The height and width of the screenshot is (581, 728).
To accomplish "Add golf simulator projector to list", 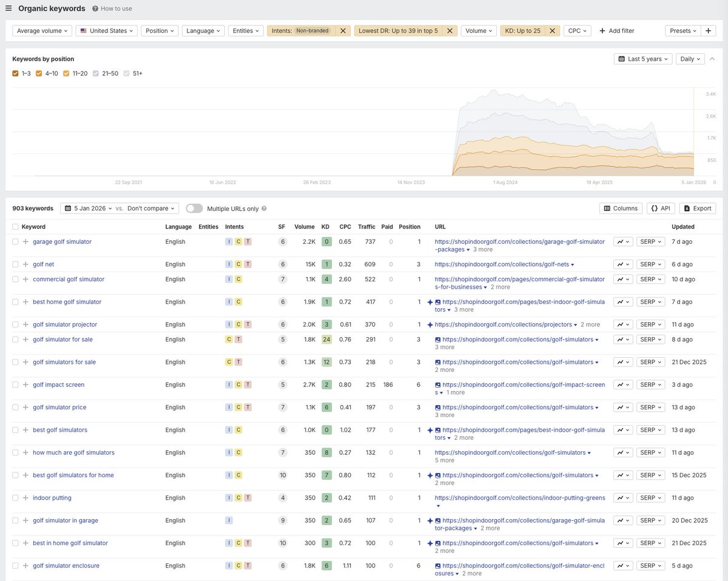I will tap(25, 324).
